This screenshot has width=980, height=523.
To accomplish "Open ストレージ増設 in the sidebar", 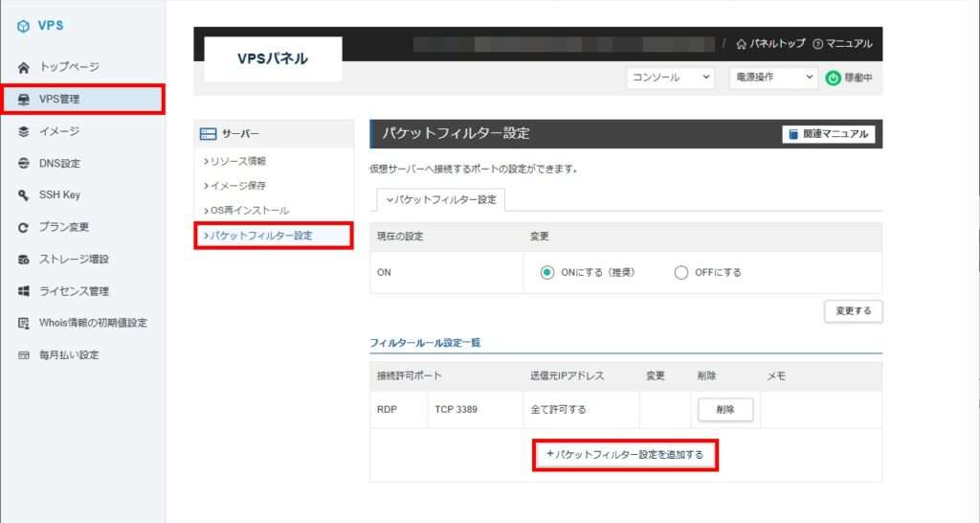I will point(74,260).
